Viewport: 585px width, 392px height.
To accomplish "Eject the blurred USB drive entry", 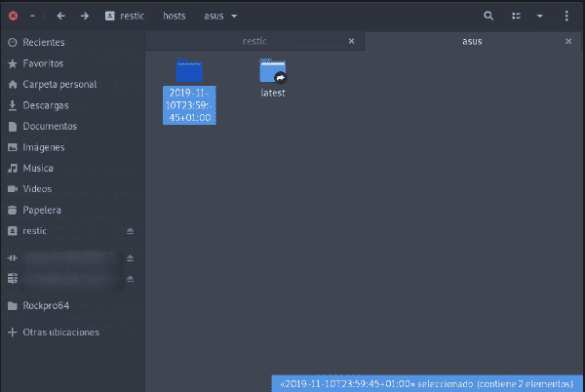I will pyautogui.click(x=130, y=257).
